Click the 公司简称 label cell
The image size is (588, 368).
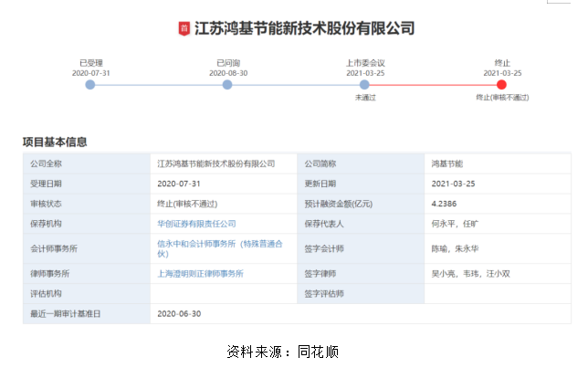(361, 164)
